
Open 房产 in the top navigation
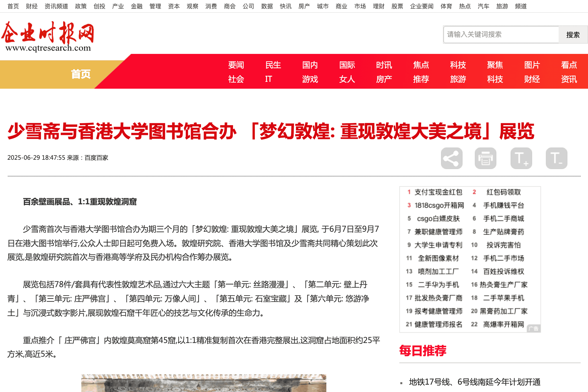click(x=304, y=6)
